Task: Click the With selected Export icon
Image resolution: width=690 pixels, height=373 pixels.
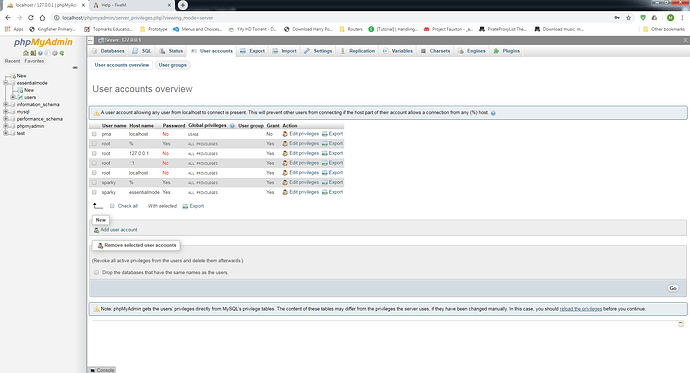Action: (185, 206)
